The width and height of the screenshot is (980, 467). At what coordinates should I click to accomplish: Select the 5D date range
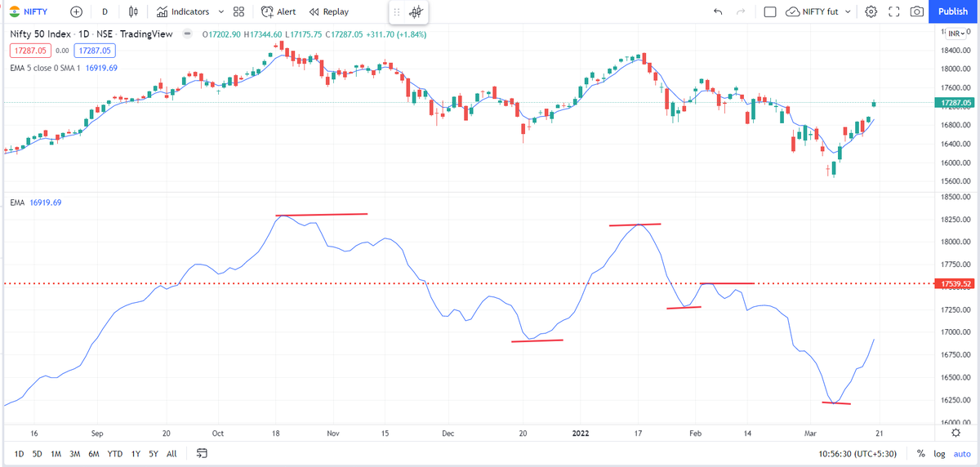[38, 453]
